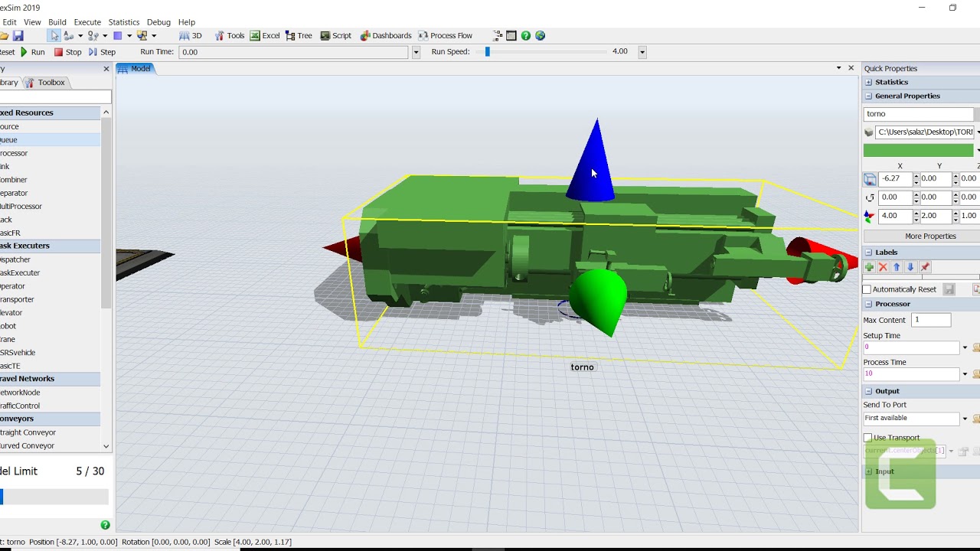Switch to the Toolbox tab

pyautogui.click(x=46, y=83)
